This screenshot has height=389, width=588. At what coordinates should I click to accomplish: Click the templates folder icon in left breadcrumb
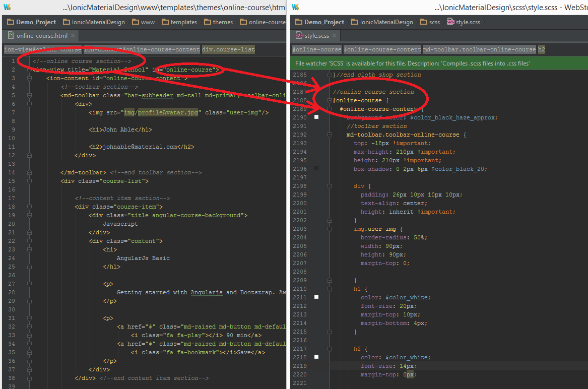[165, 22]
